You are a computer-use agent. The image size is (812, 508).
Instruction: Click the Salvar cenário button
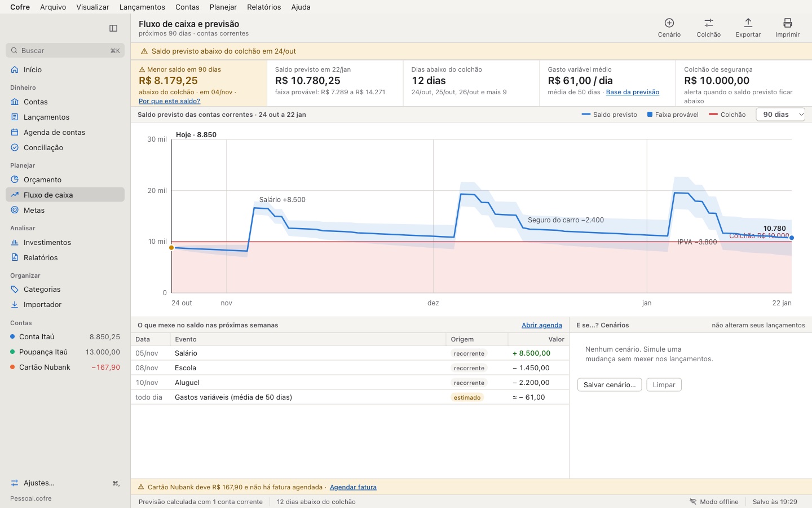[x=610, y=385]
